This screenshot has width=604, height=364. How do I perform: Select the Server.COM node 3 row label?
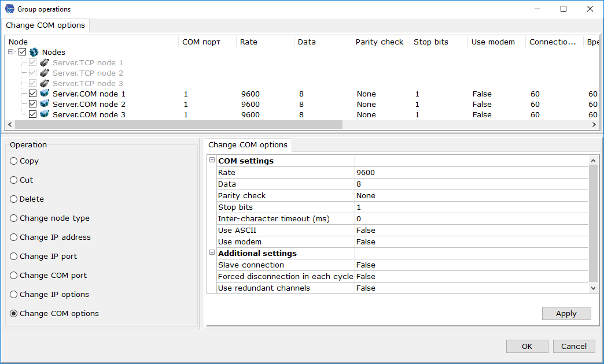89,114
